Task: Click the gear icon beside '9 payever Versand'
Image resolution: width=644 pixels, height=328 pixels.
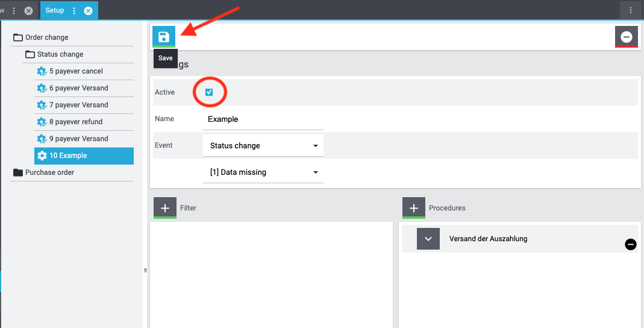Action: click(42, 139)
